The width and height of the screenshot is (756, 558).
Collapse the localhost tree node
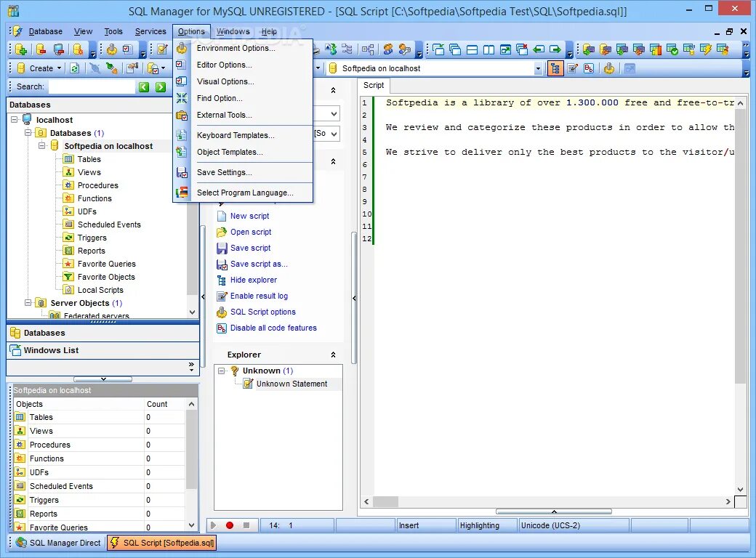[x=15, y=119]
